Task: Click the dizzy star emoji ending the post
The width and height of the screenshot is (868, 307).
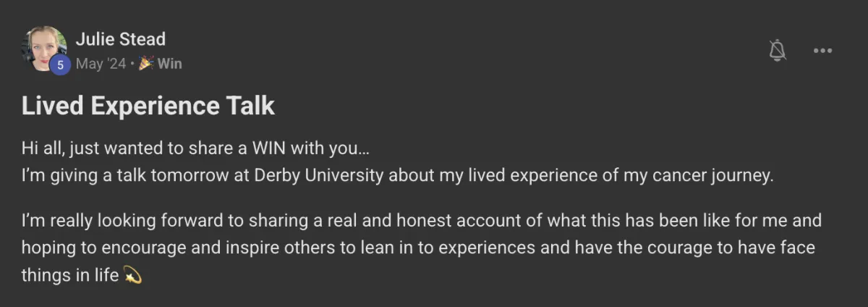Action: click(x=132, y=275)
